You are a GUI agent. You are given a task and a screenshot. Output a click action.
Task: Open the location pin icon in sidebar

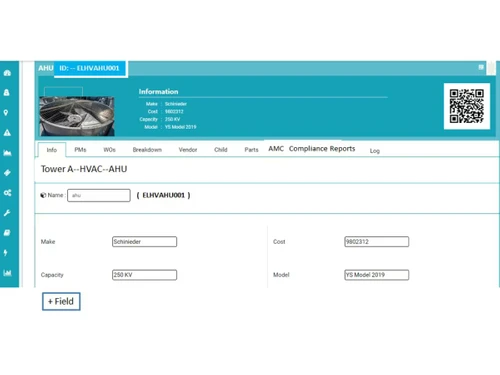(x=6, y=113)
